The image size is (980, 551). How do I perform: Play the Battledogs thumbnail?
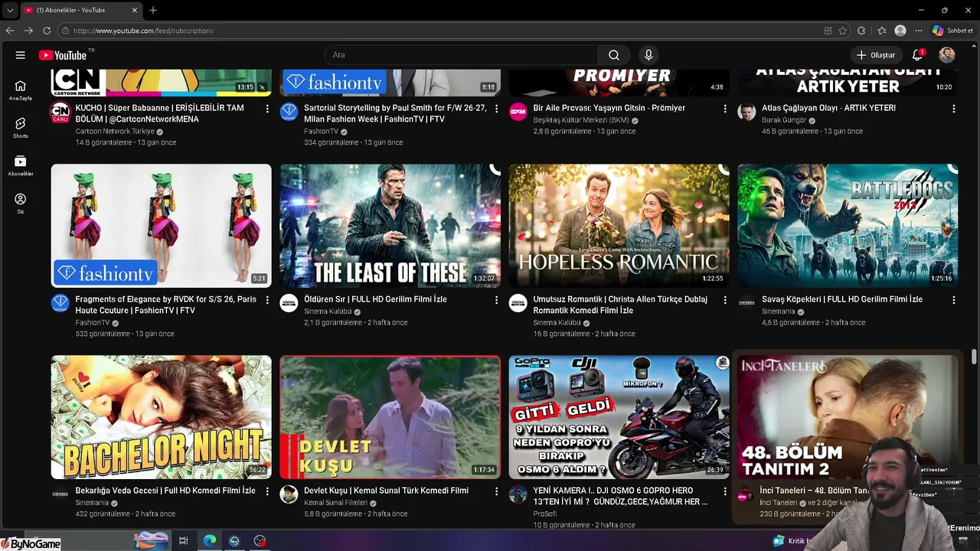point(848,226)
